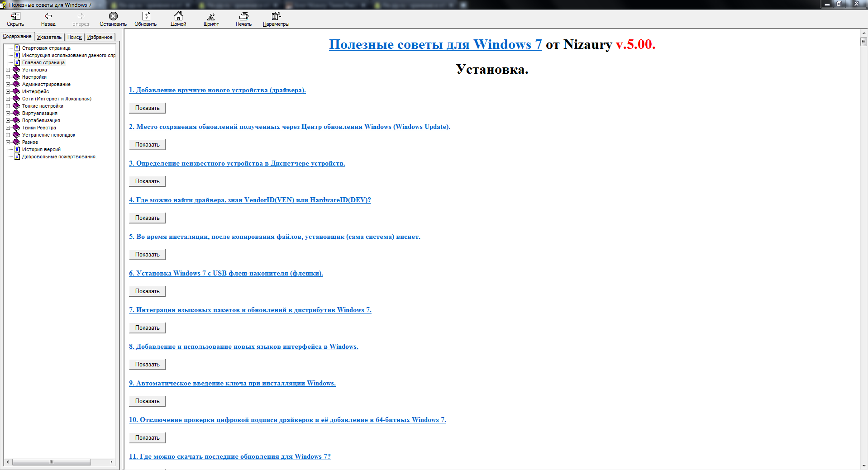Open link 11 about downloading latest updates

(x=230, y=456)
